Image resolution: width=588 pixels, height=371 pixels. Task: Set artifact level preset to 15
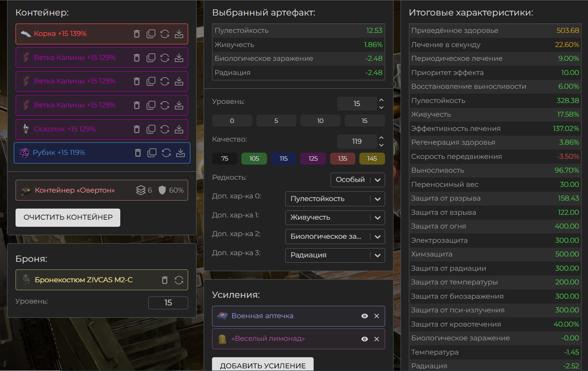tap(365, 121)
